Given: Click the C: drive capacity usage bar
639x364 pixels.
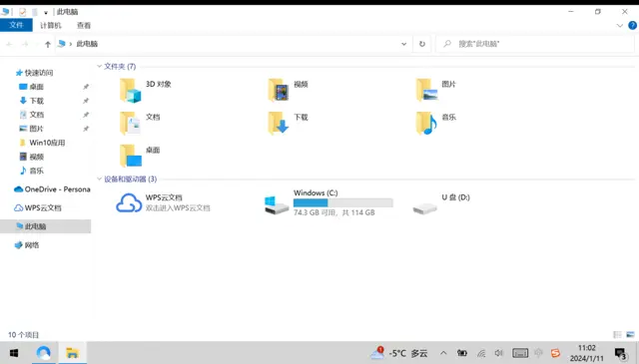Looking at the screenshot, I should tap(343, 202).
